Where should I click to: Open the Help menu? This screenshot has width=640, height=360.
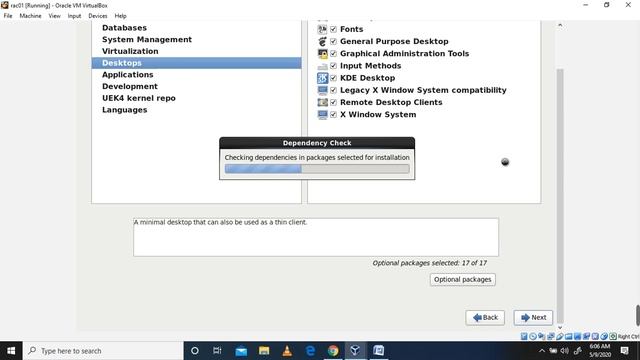120,16
